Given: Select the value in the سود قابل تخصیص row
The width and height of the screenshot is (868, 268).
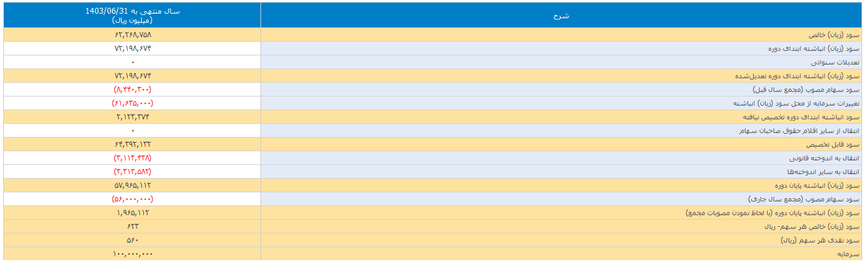Looking at the screenshot, I should pos(132,144).
